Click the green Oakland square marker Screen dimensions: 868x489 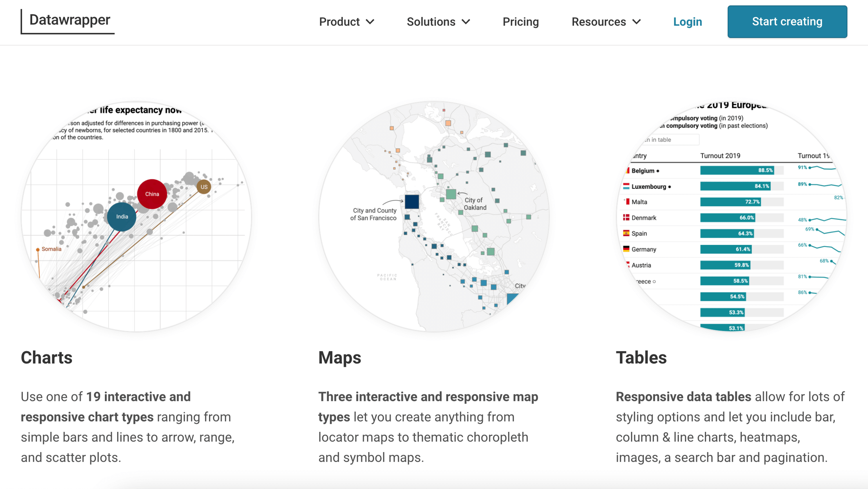coord(451,194)
